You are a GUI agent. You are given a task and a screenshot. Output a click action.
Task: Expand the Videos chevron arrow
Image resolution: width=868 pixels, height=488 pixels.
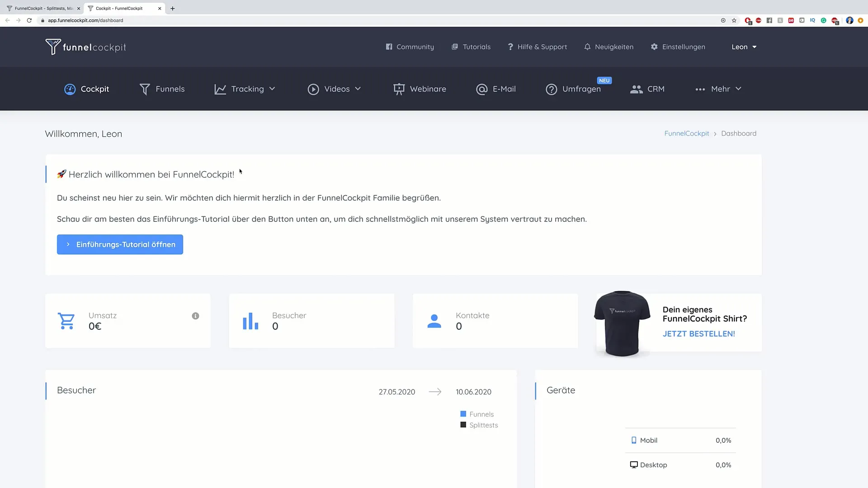(358, 89)
